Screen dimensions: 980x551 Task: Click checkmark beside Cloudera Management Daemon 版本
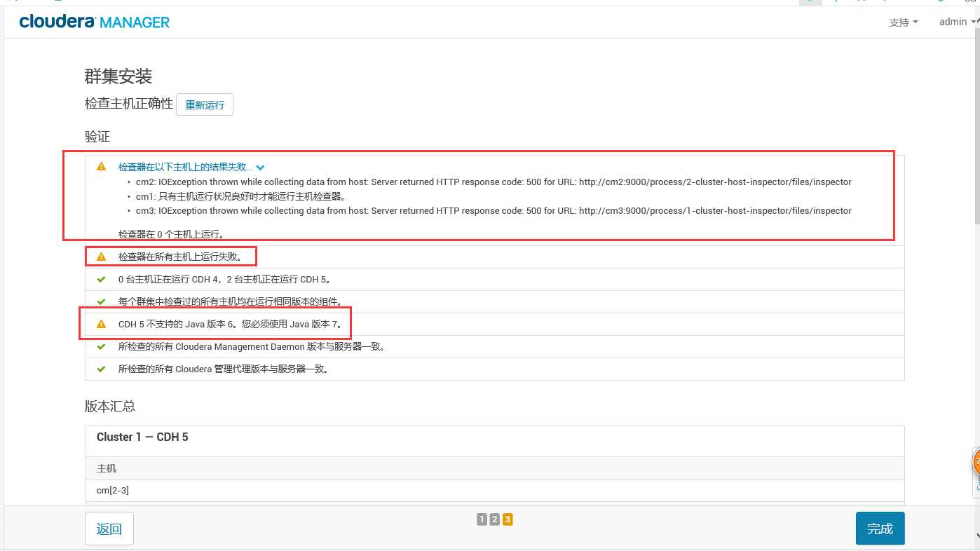point(102,346)
